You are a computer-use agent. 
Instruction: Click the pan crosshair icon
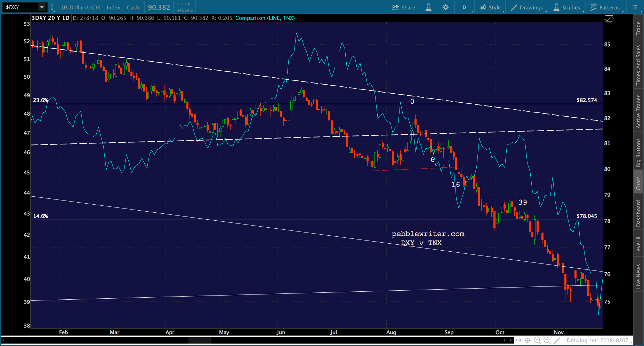528,340
